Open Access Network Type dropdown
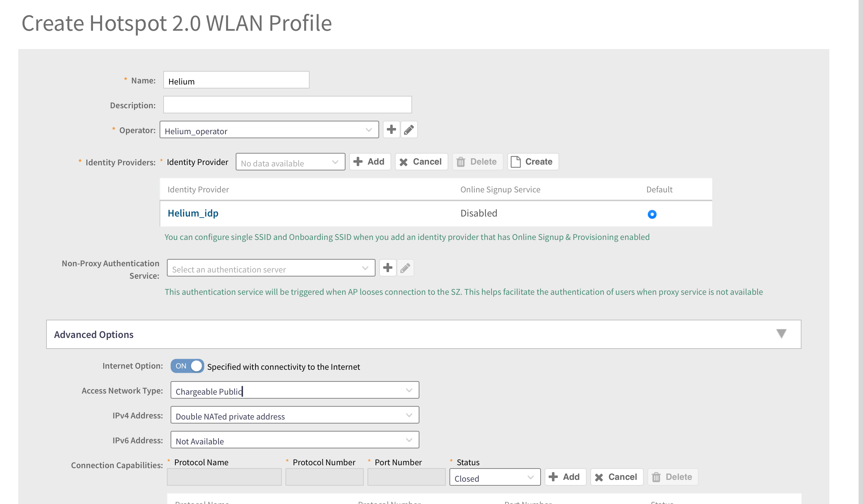Screen dimensions: 863x504 pyautogui.click(x=295, y=390)
